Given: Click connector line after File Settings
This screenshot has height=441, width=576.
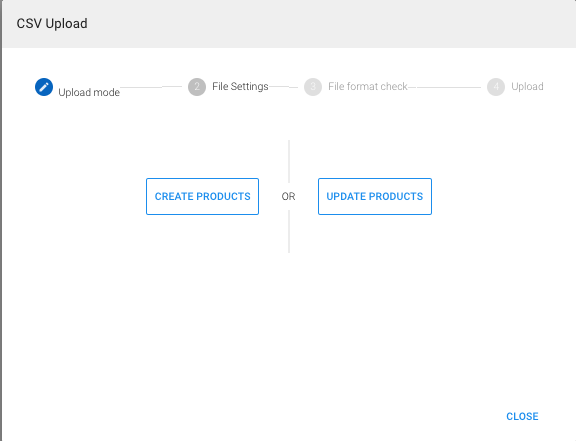Looking at the screenshot, I should tap(283, 87).
